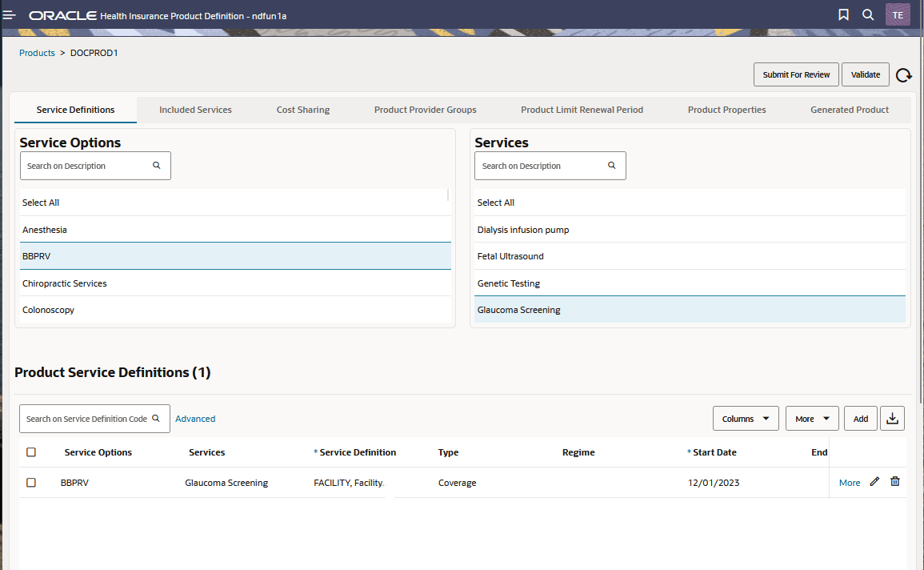Click the refresh icon beside Validate
Screen dimensions: 924x570
point(903,75)
